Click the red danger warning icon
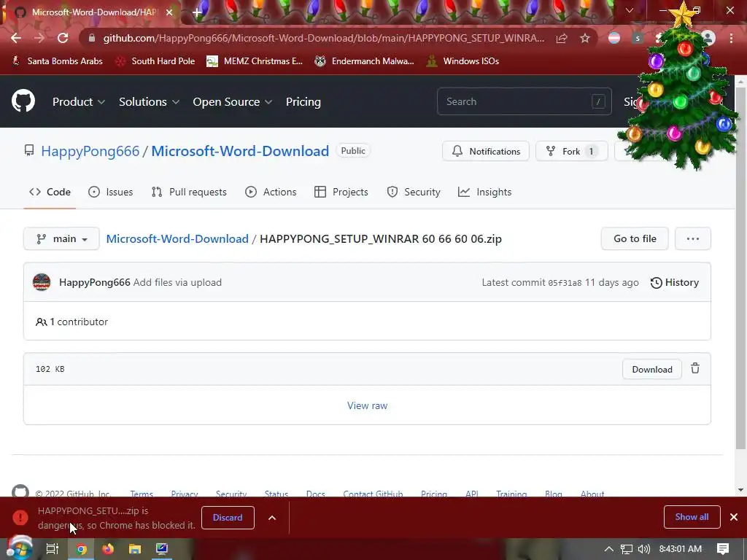This screenshot has width=747, height=560. click(x=20, y=517)
